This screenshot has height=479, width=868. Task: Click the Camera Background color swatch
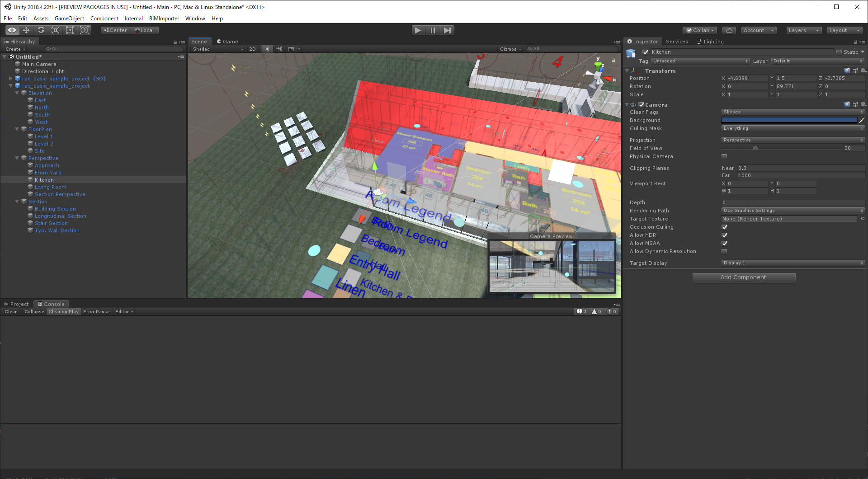pyautogui.click(x=789, y=119)
